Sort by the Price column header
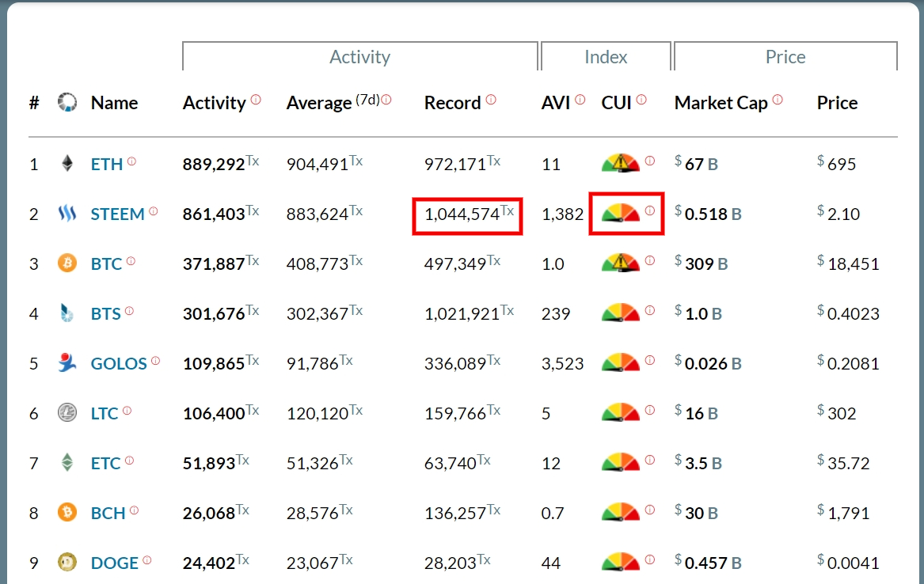 click(x=838, y=103)
